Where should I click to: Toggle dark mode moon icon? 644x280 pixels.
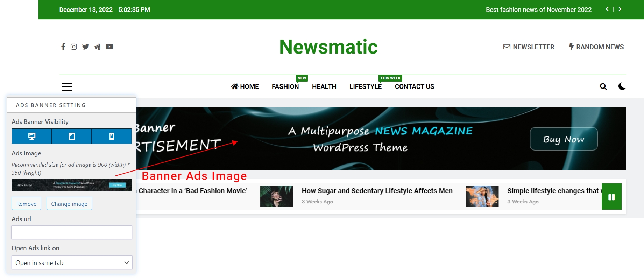pos(622,86)
